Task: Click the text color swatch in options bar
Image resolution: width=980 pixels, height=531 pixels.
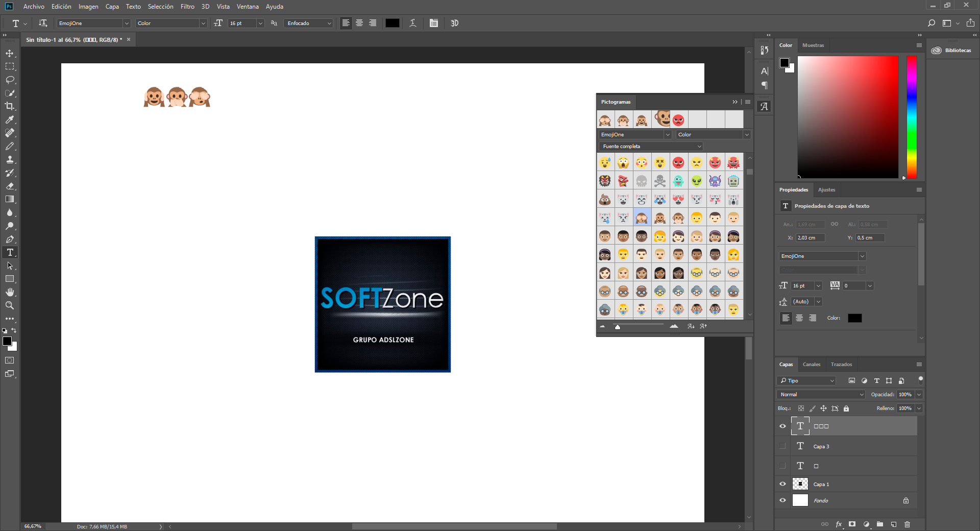Action: click(x=392, y=23)
